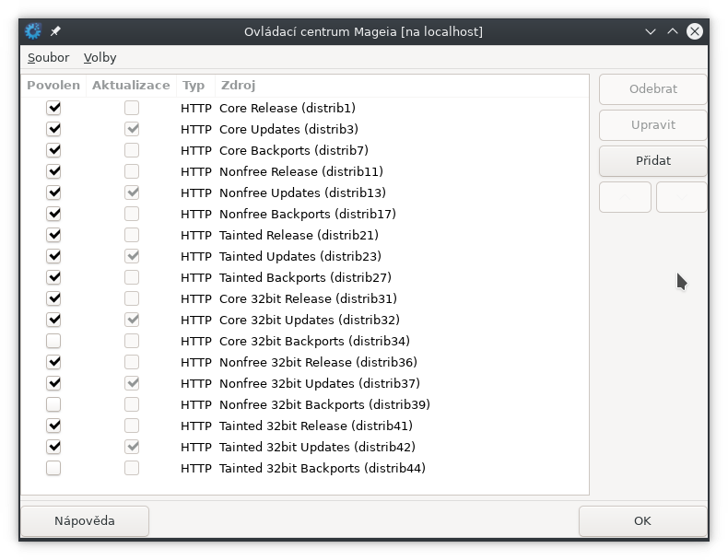Viewport: 728px width, 560px height.
Task: Uncheck Povolen for Core 32bit Release (distrib31)
Action: 53,298
